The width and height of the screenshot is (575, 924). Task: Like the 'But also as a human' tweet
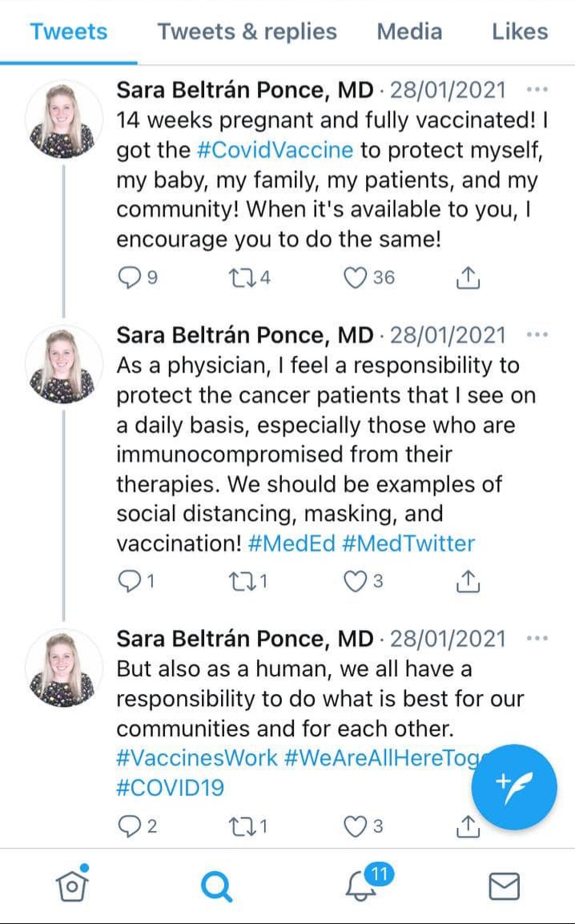click(x=355, y=826)
